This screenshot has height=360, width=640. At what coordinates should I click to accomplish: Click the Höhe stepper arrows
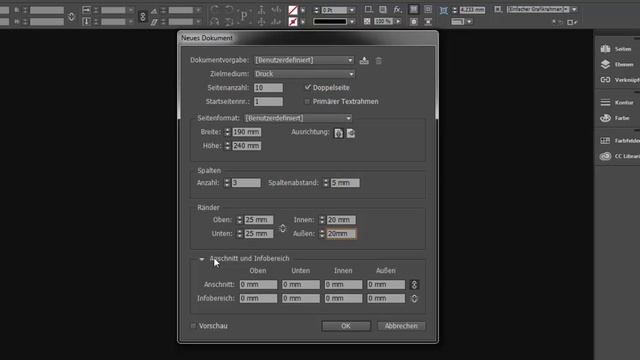click(x=227, y=146)
